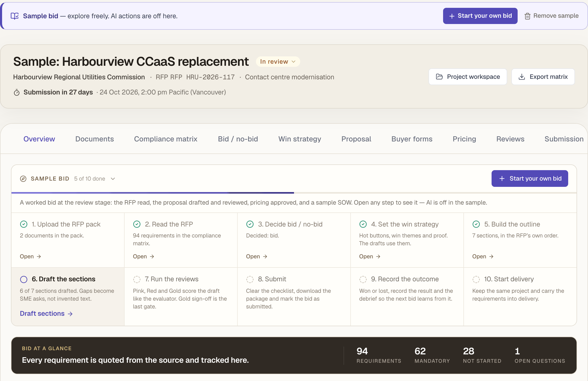Click green check of Decide bid / no-bid
The width and height of the screenshot is (588, 381).
(250, 224)
